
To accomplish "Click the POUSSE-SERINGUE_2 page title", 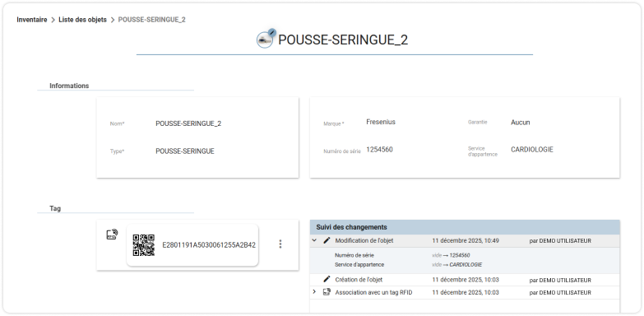I will click(343, 40).
